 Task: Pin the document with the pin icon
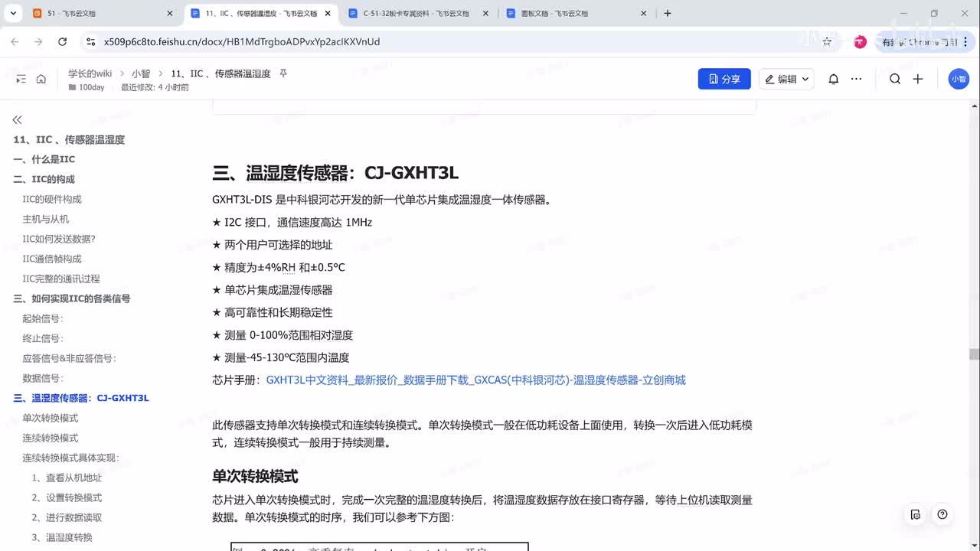pos(283,73)
